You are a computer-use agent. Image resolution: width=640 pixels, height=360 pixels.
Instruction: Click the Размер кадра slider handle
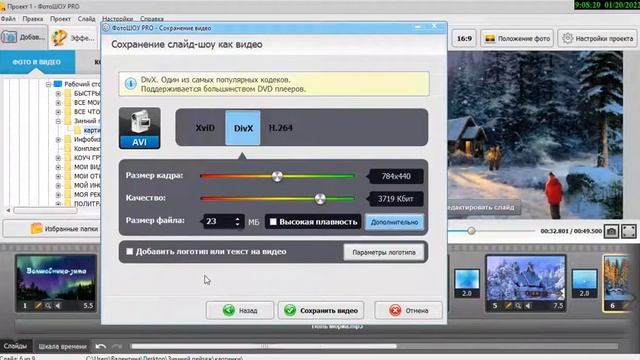coord(277,176)
